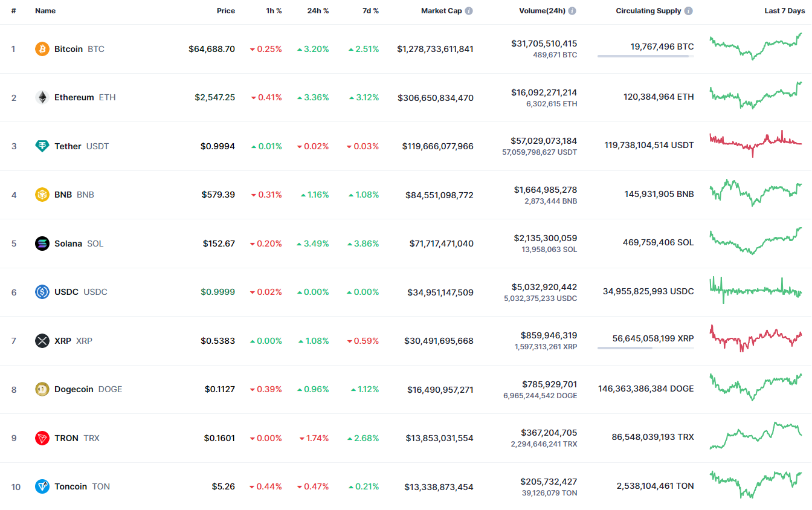Click BNB's market cap $84,551,098,772
The height and width of the screenshot is (510, 812).
pyautogui.click(x=439, y=195)
